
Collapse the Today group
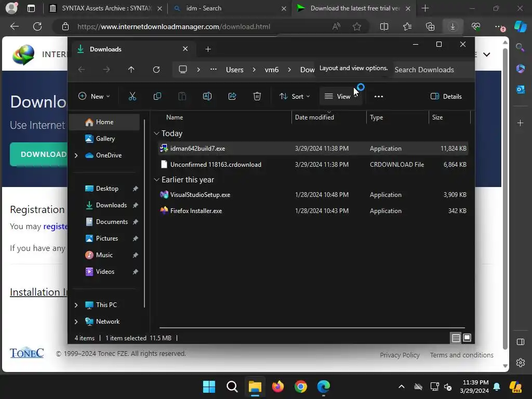156,134
